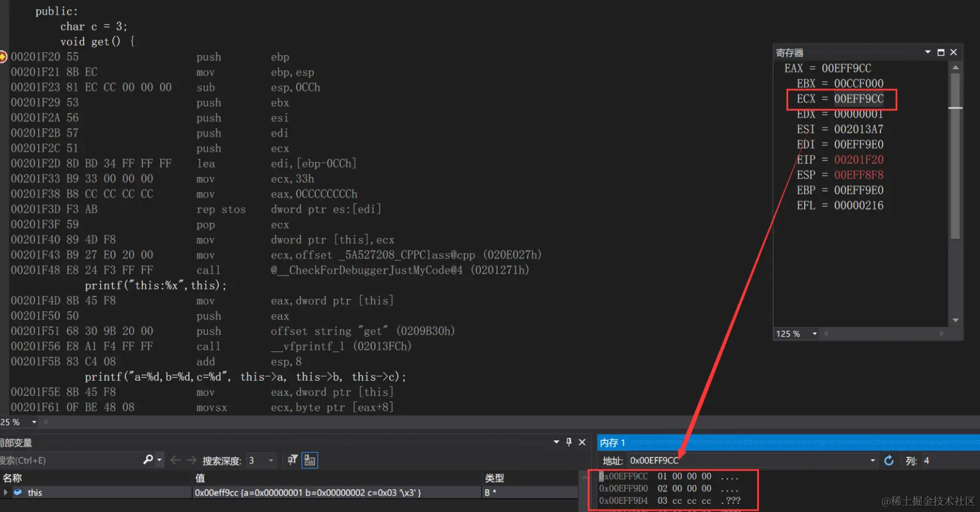This screenshot has height=512, width=980.
Task: Select the EIP register value 00201F20
Action: [859, 160]
